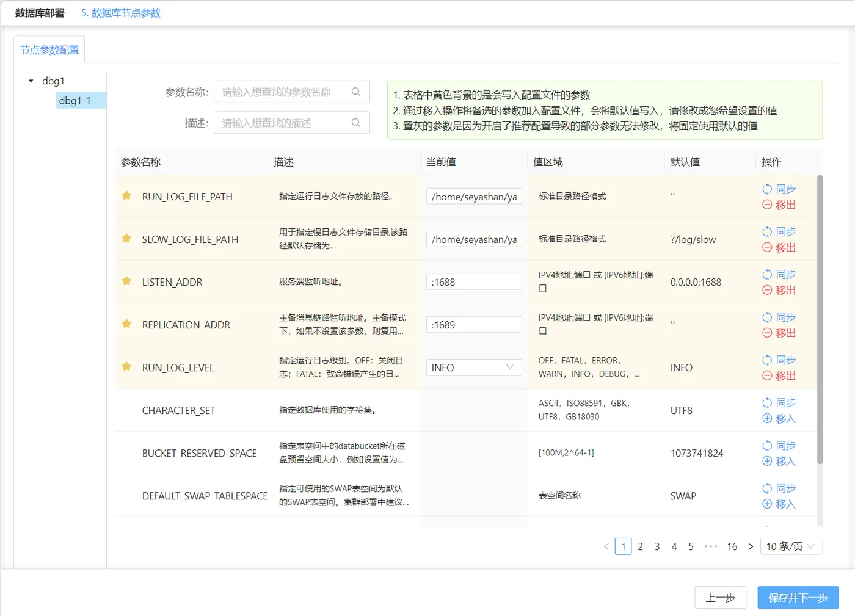Click the star marker beside RUN_LOG_LEVEL

point(126,367)
